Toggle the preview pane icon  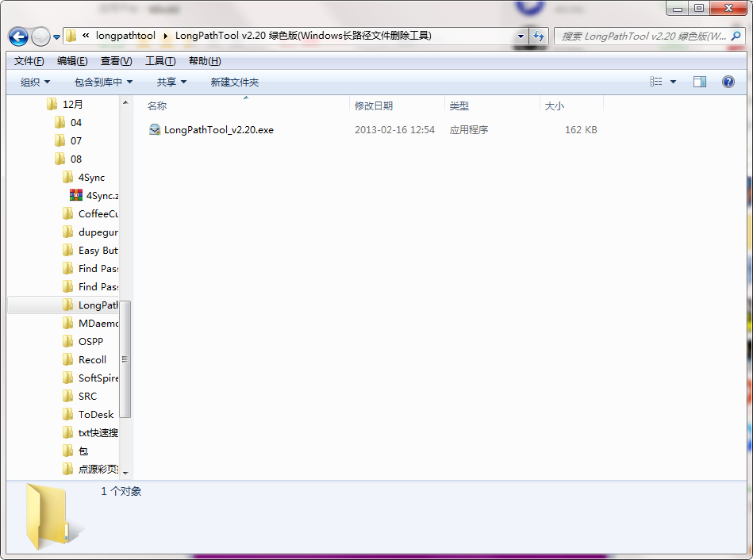(x=700, y=82)
